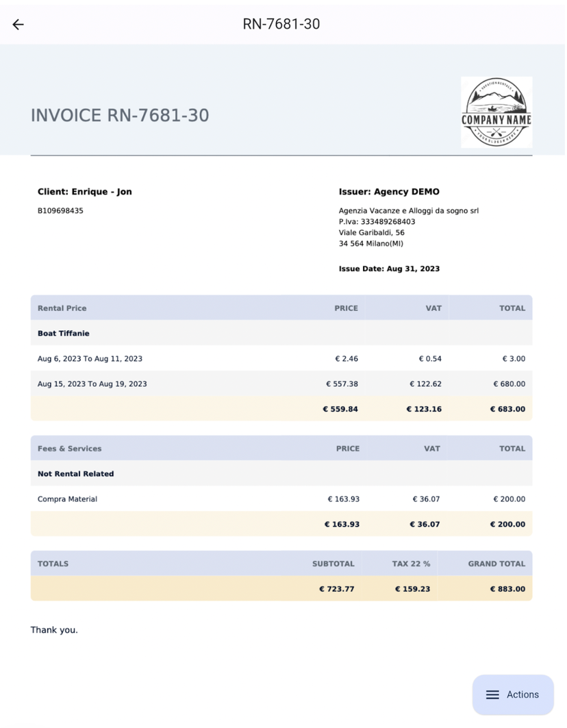Click rental subtotal € 559.84
Viewport: 567px width, 728px height.
pyautogui.click(x=340, y=409)
